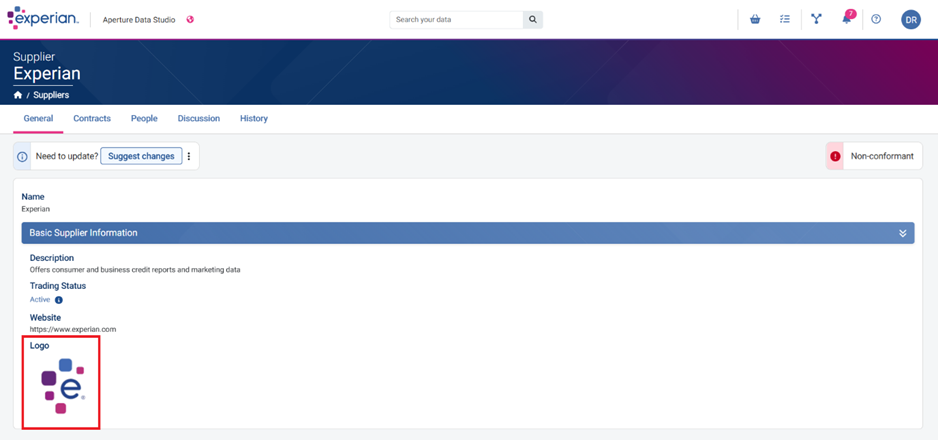
Task: Click the Name field value Experian
Action: tap(36, 209)
